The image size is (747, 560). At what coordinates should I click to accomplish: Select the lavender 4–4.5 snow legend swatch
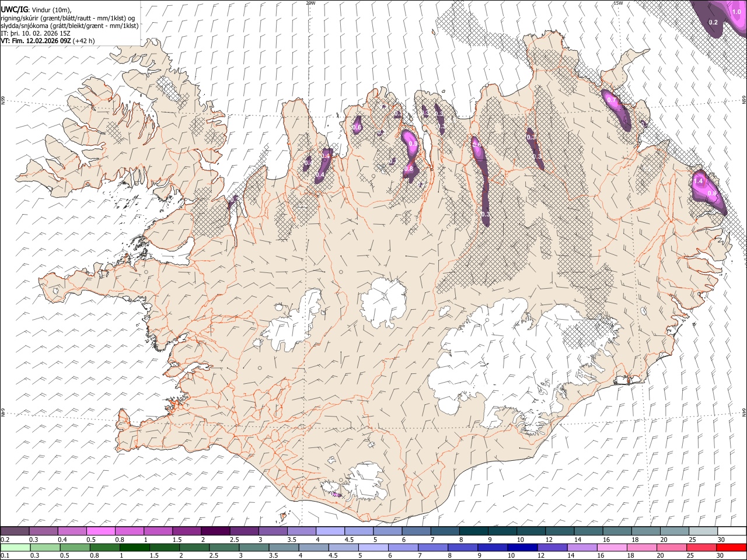tap(330, 531)
